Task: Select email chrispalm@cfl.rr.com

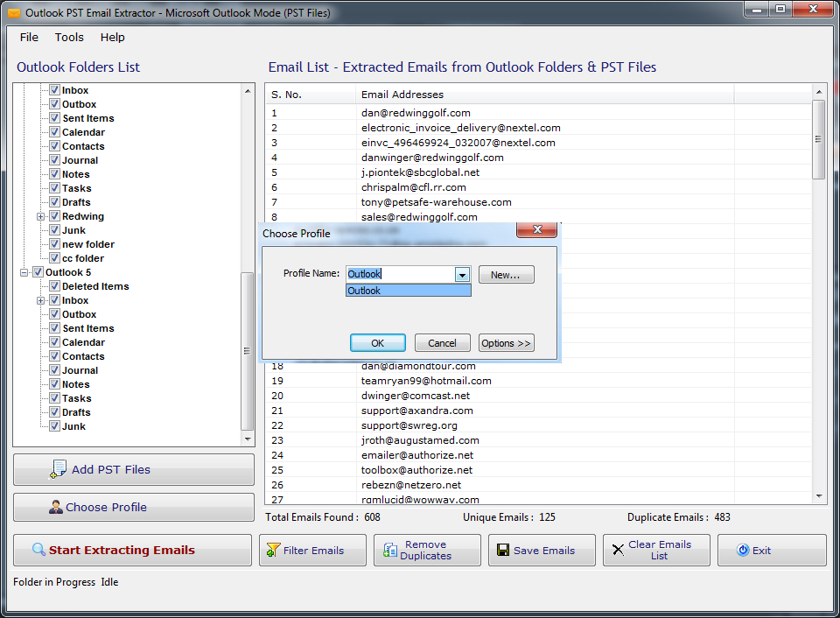Action: tap(413, 187)
